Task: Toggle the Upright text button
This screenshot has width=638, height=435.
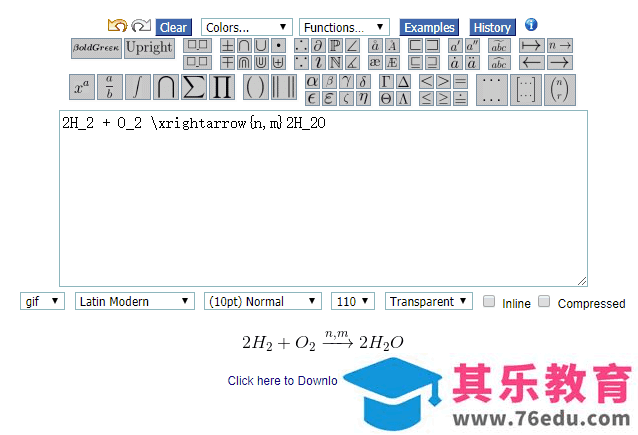Action: click(149, 48)
